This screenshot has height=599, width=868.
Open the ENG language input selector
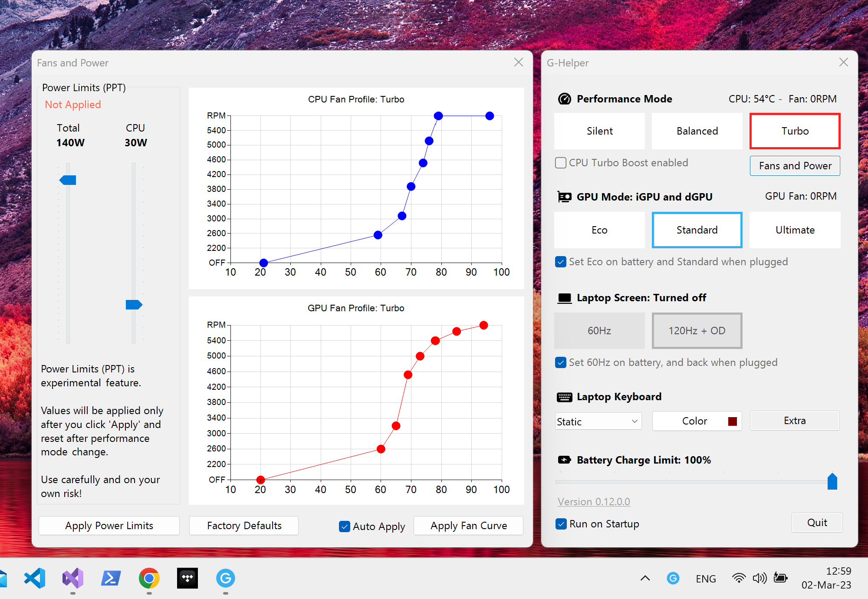click(x=706, y=579)
